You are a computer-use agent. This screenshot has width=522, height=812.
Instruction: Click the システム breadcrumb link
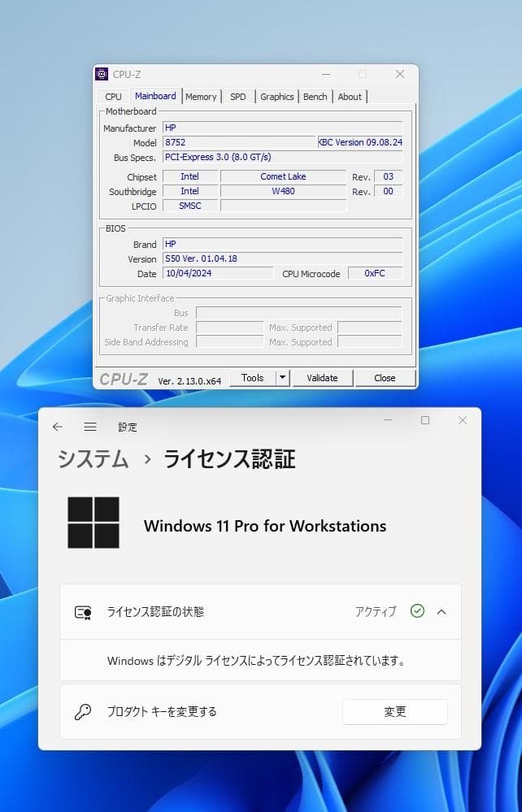pos(94,459)
